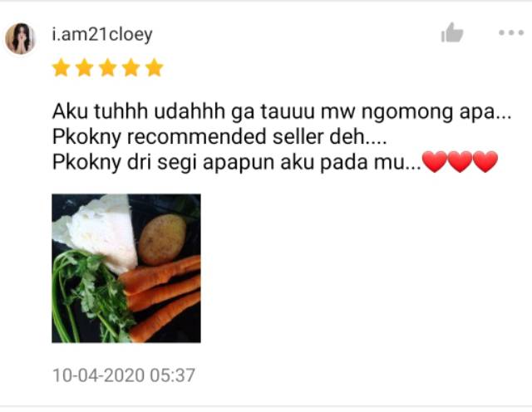Click the word 'ngomong' in the review

tap(407, 112)
